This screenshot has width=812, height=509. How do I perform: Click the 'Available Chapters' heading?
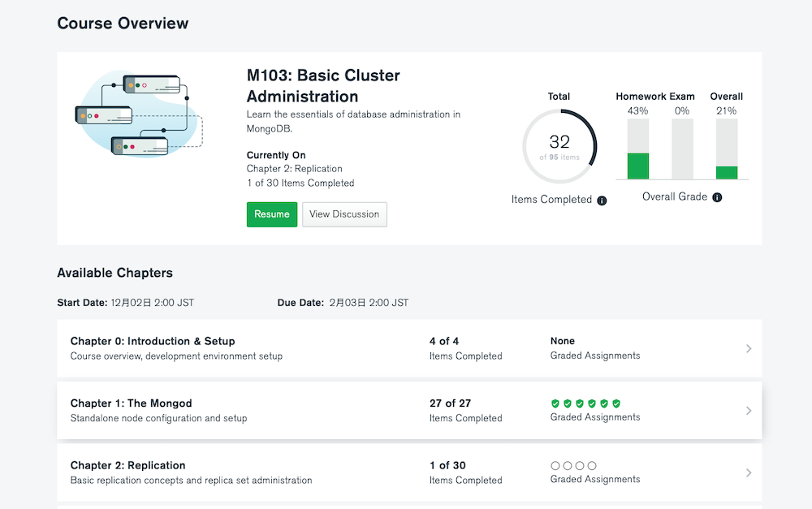tap(115, 273)
